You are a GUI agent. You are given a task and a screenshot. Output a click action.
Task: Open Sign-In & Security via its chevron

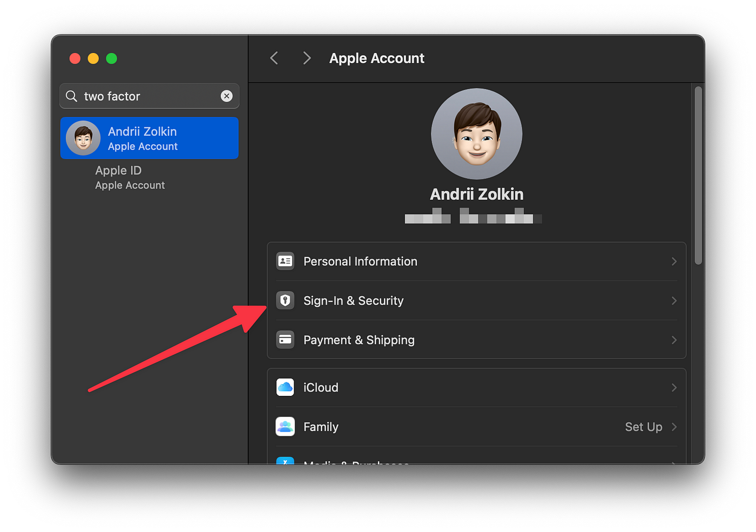pos(674,300)
